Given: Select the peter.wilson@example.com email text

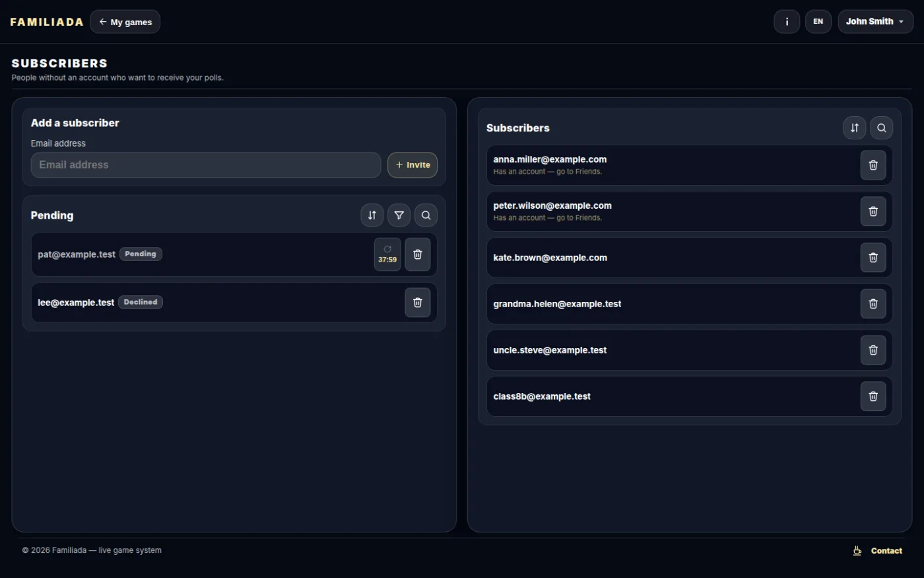Looking at the screenshot, I should click(x=552, y=205).
